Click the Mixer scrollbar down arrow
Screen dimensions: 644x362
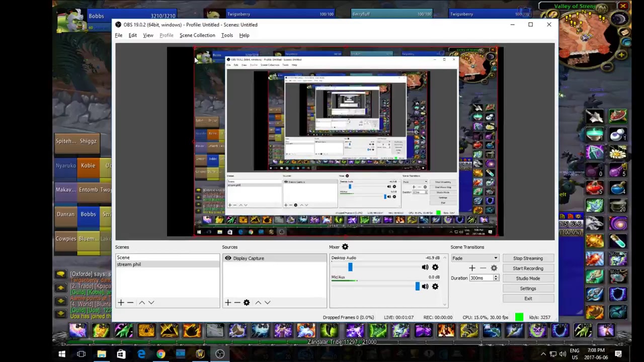point(444,304)
